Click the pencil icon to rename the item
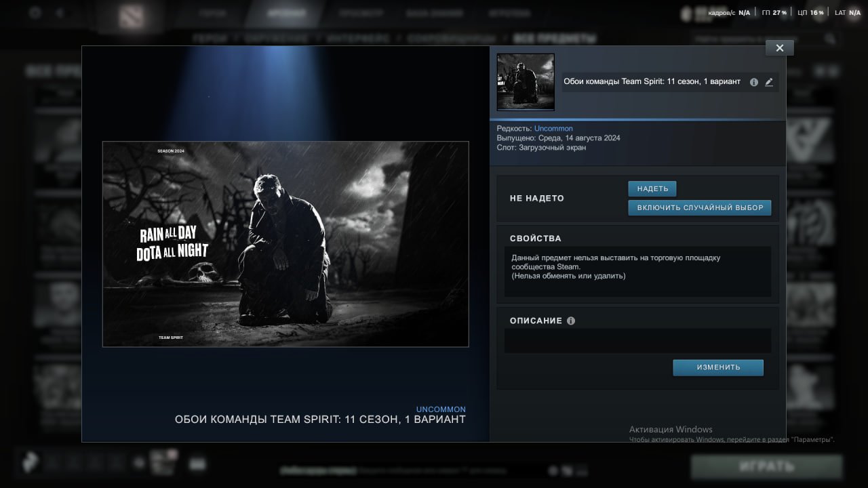Viewport: 868px width, 488px height. point(769,82)
